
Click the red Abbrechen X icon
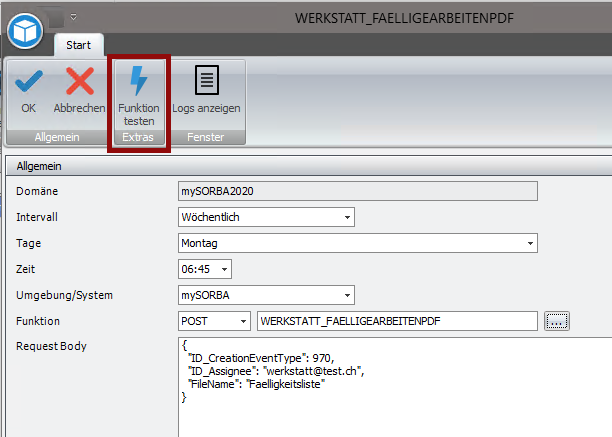click(80, 81)
